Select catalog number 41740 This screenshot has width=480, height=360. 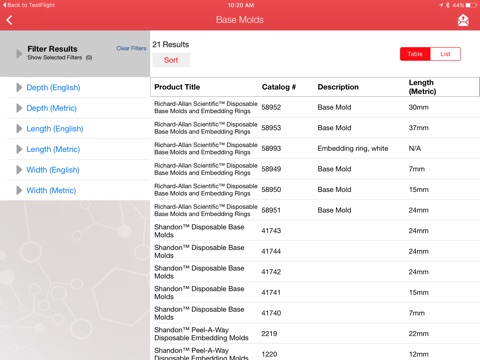[x=271, y=313]
